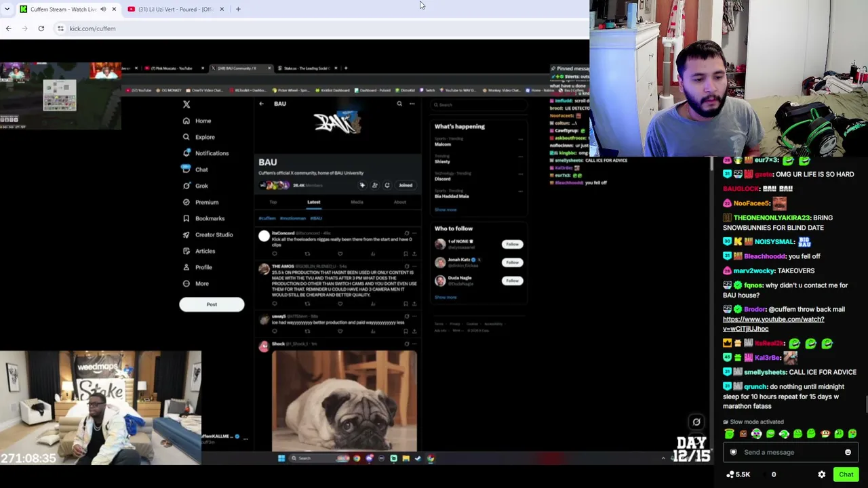The width and height of the screenshot is (868, 488).
Task: View site information icon beside the URL
Action: pyautogui.click(x=60, y=28)
